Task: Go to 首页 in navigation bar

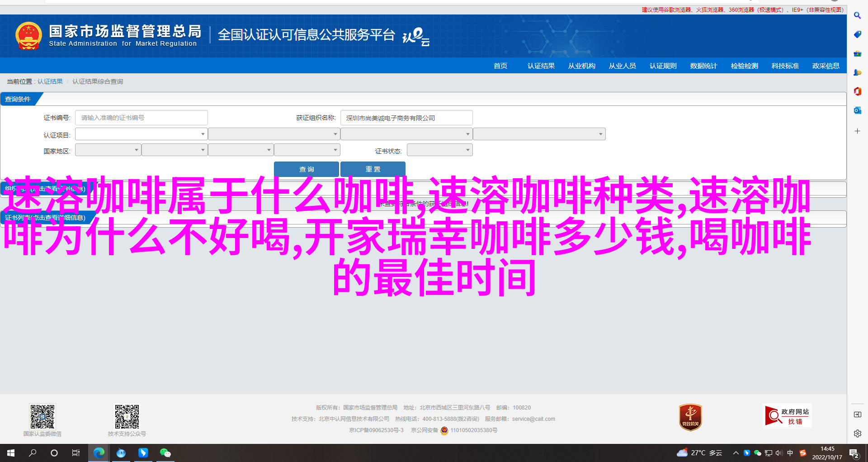Action: click(x=500, y=66)
